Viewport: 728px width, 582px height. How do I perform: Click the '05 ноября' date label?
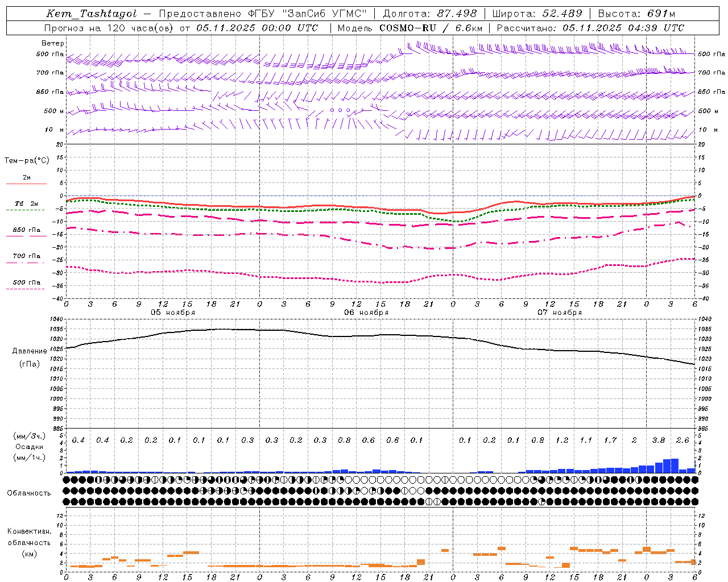coord(173,312)
